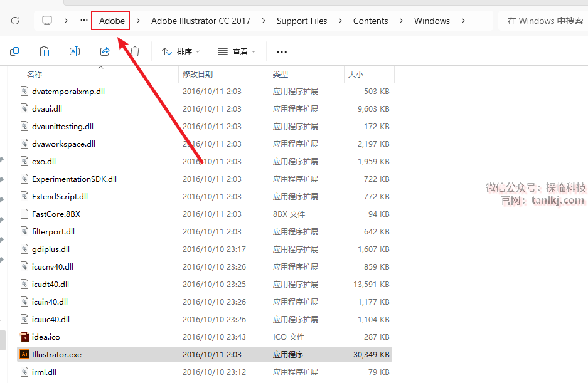Go to Support Files in breadcrumb
The width and height of the screenshot is (588, 383).
pos(302,21)
